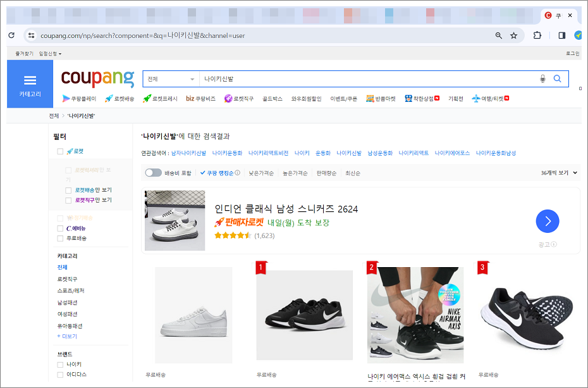Open 로켓프레시 from the navigation bar
Viewport: 588px width, 388px height.
[x=160, y=99]
